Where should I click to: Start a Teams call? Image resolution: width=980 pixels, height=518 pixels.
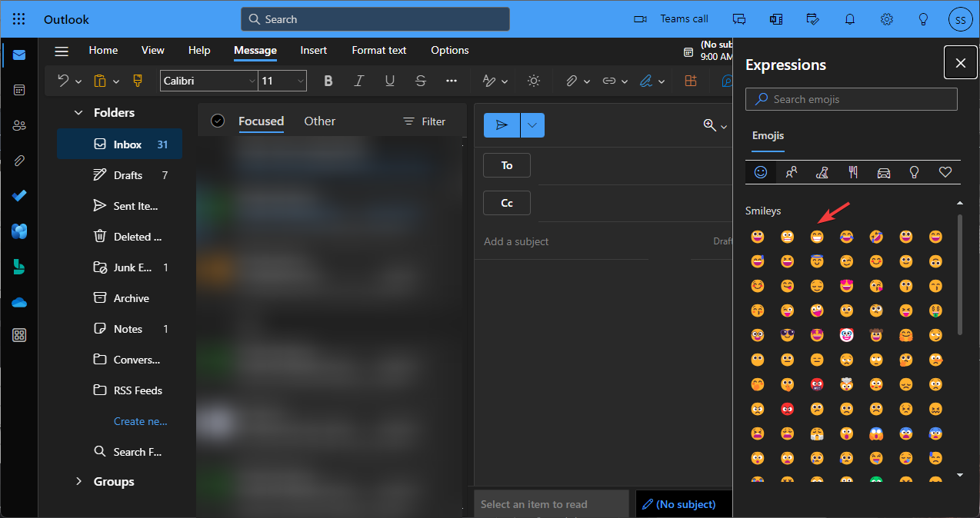pyautogui.click(x=671, y=19)
